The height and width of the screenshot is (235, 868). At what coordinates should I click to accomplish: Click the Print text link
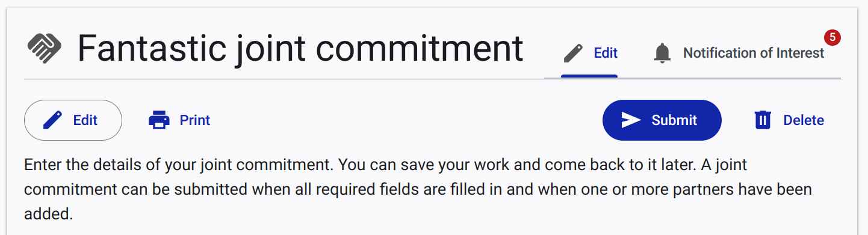point(195,120)
